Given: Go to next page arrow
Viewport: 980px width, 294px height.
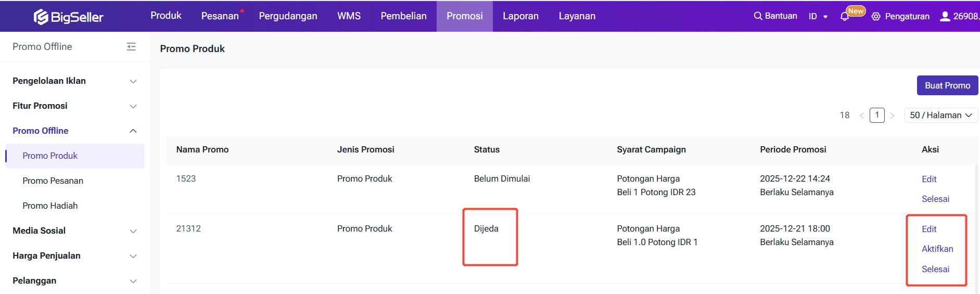Looking at the screenshot, I should (x=892, y=116).
